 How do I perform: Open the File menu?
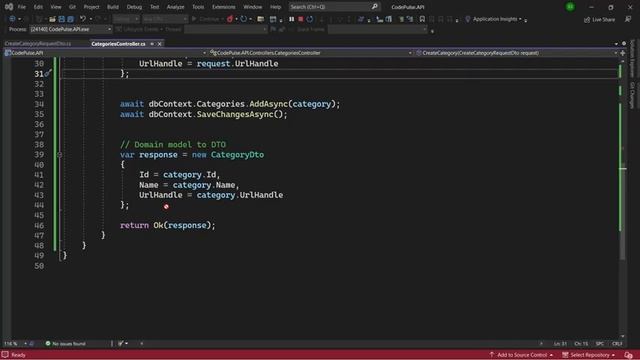coord(22,7)
